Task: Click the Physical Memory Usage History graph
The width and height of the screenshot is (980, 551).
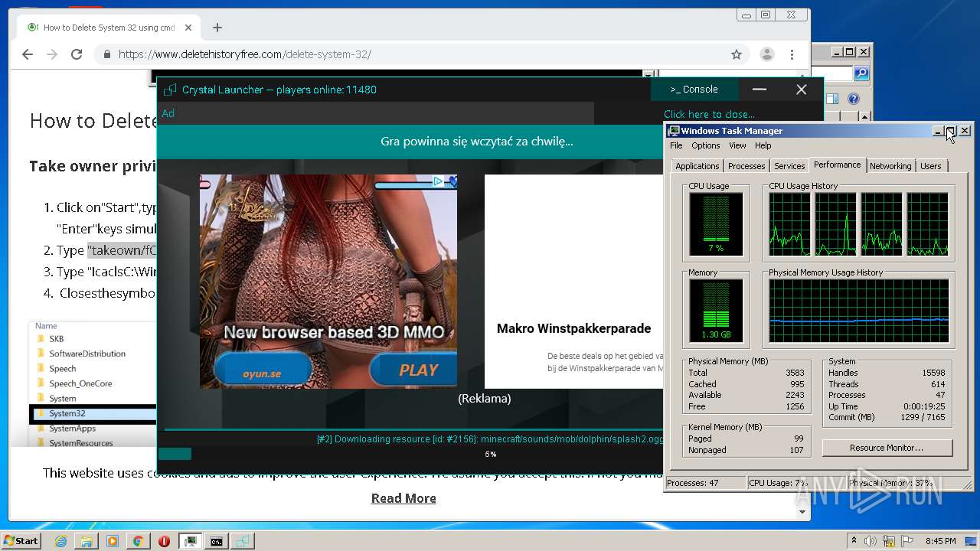Action: point(858,310)
